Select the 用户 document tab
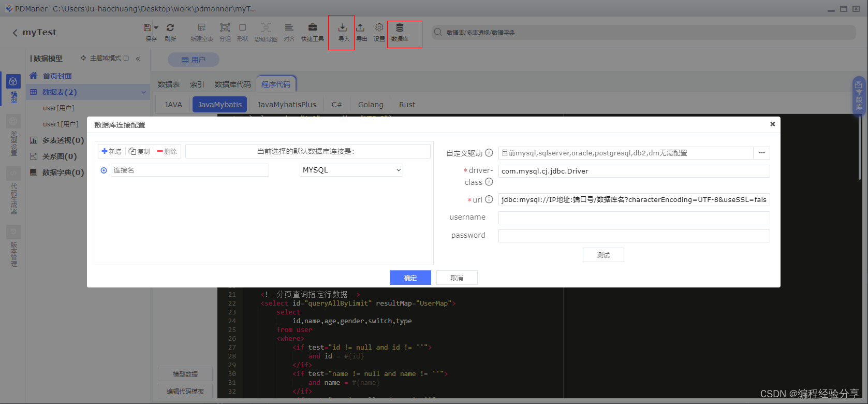The image size is (868, 404). click(x=194, y=60)
